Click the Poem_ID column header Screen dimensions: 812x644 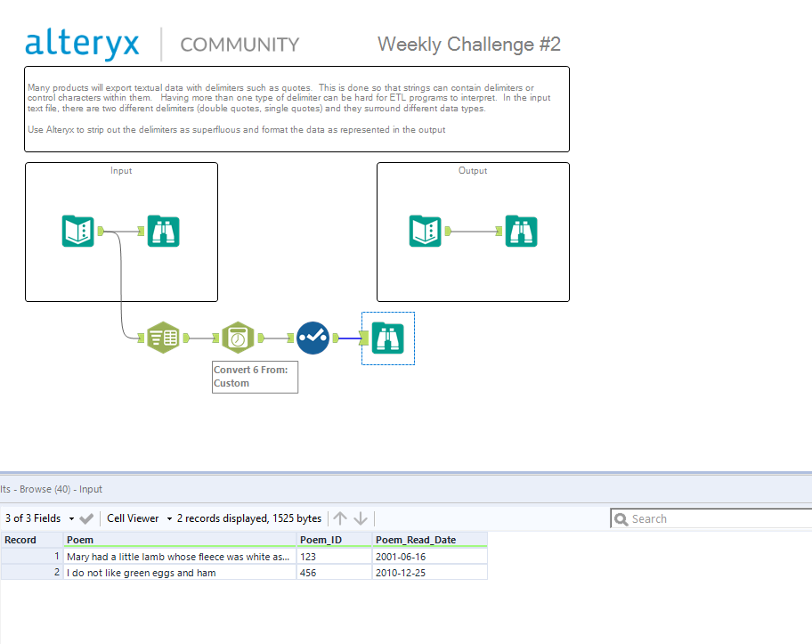(x=334, y=540)
